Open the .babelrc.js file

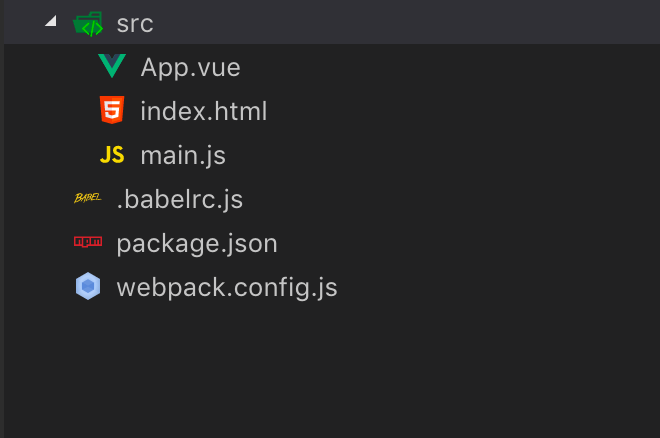pos(180,199)
